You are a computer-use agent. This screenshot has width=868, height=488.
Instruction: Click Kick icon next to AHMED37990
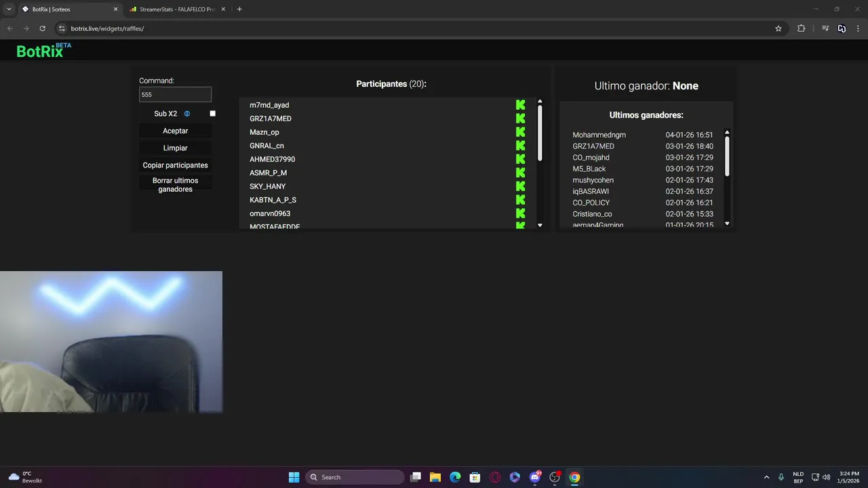point(520,159)
